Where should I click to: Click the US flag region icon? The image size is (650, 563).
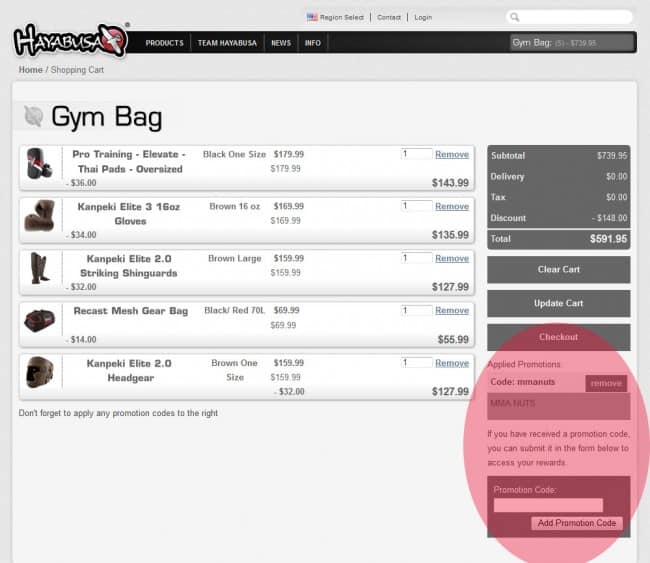[x=312, y=17]
